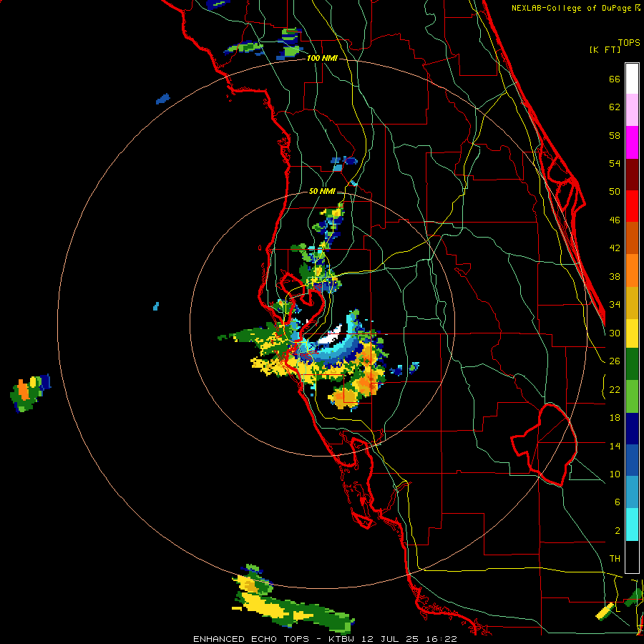The width and height of the screenshot is (644, 644).
Task: Click the gold 34 kft legend swatch
Action: (632, 303)
